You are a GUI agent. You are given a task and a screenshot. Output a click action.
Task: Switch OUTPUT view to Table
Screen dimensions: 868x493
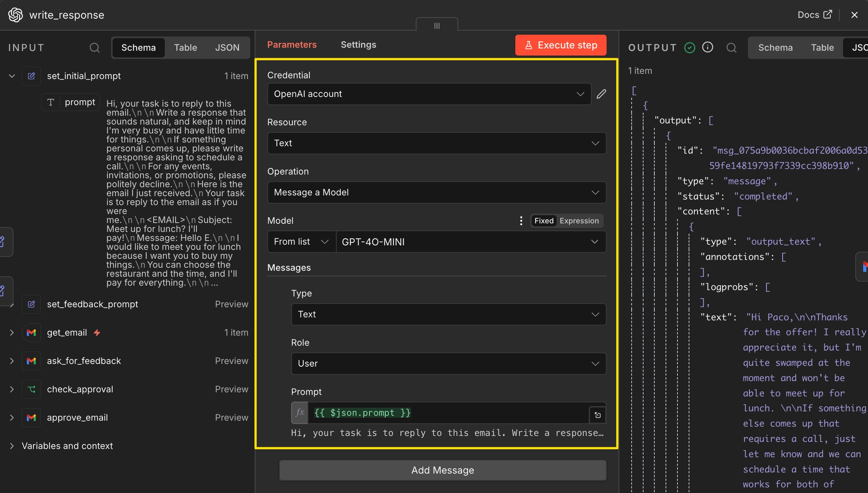(822, 47)
